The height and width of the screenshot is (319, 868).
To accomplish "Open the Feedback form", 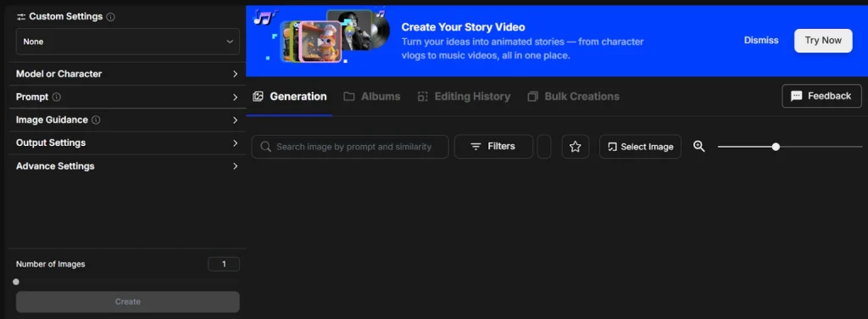I will point(821,96).
